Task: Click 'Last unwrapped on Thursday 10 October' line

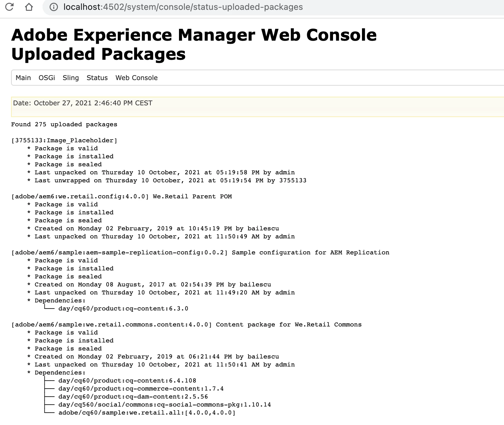Action: pyautogui.click(x=167, y=180)
